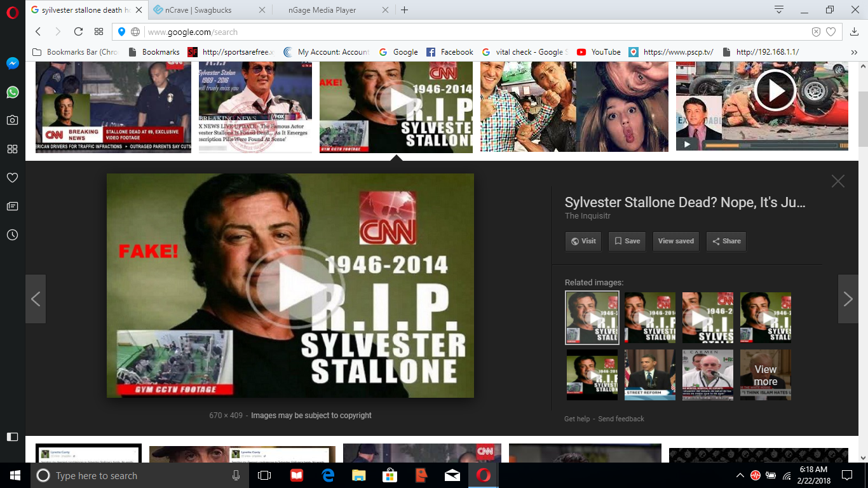Select the crashed red car video thumbnail
The width and height of the screenshot is (868, 488).
[762, 107]
